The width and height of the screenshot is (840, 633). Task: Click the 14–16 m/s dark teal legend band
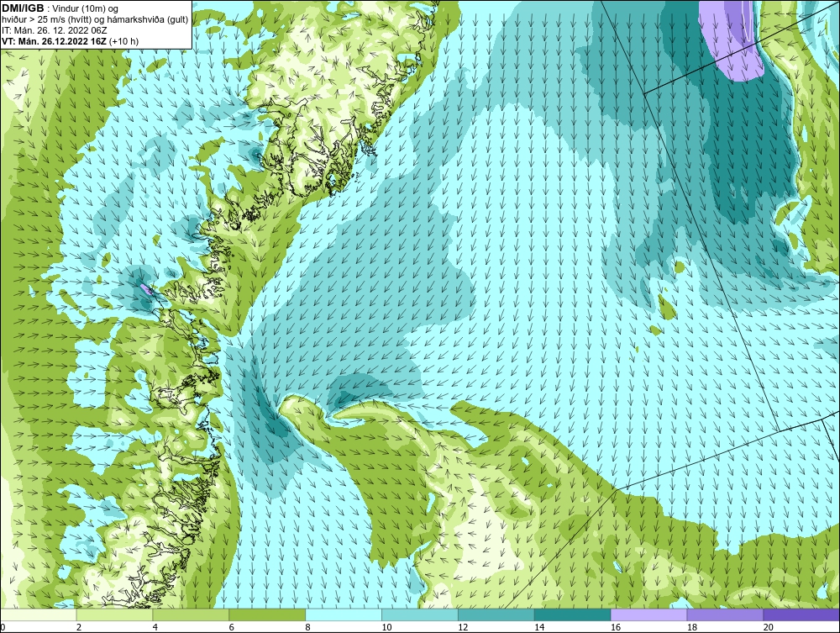[x=573, y=615]
